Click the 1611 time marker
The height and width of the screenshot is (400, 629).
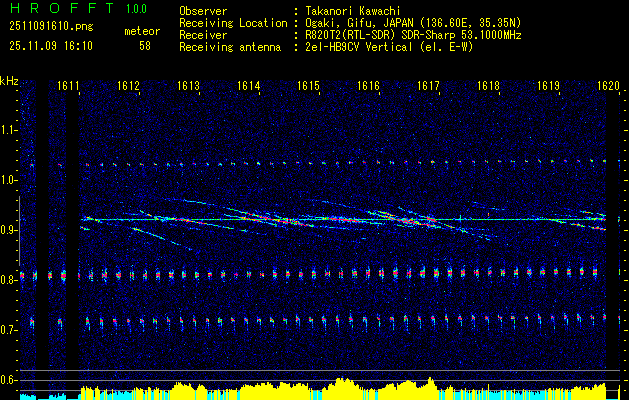click(68, 87)
